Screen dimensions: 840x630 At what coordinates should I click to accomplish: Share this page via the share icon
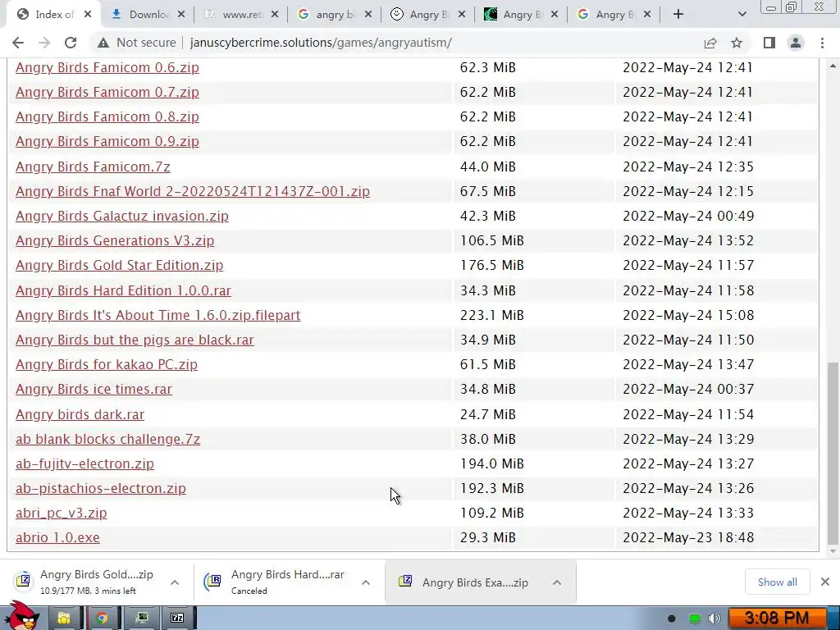coord(710,43)
